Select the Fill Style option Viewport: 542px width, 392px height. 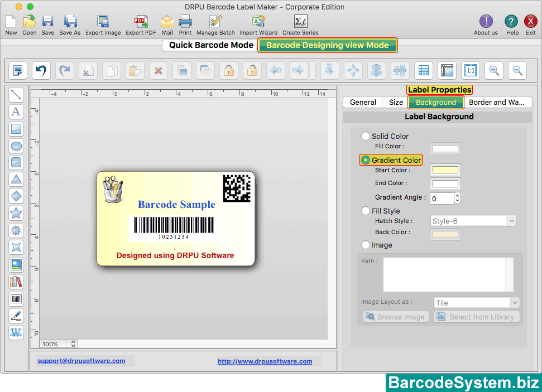[366, 211]
